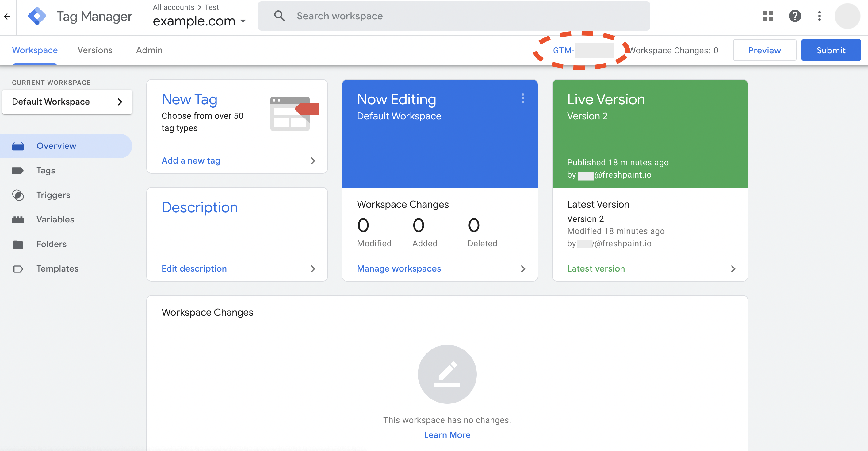Image resolution: width=868 pixels, height=451 pixels.
Task: Open Variables in the sidebar
Action: click(x=55, y=220)
